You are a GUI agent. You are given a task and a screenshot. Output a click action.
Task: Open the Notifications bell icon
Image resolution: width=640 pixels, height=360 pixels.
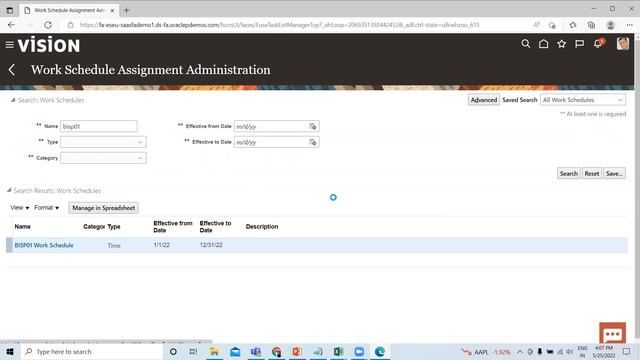point(598,43)
